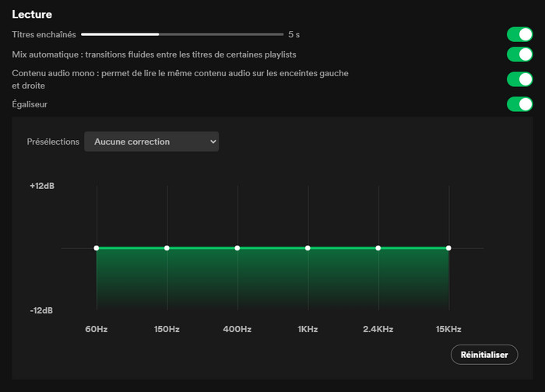Click the -12dB axis label
The height and width of the screenshot is (392, 545).
41,310
